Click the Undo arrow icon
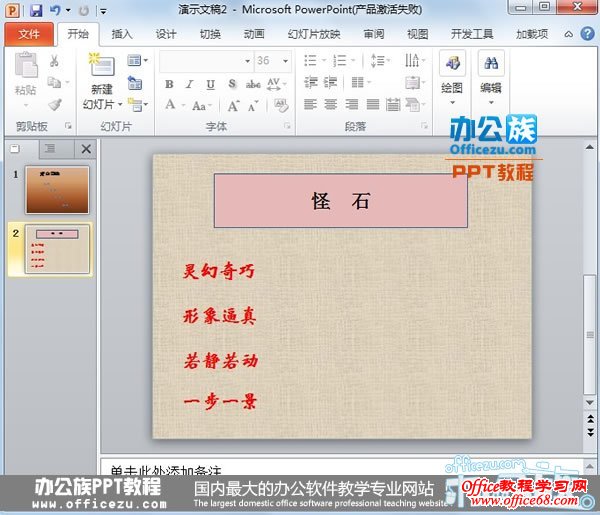The image size is (600, 515). coord(56,10)
